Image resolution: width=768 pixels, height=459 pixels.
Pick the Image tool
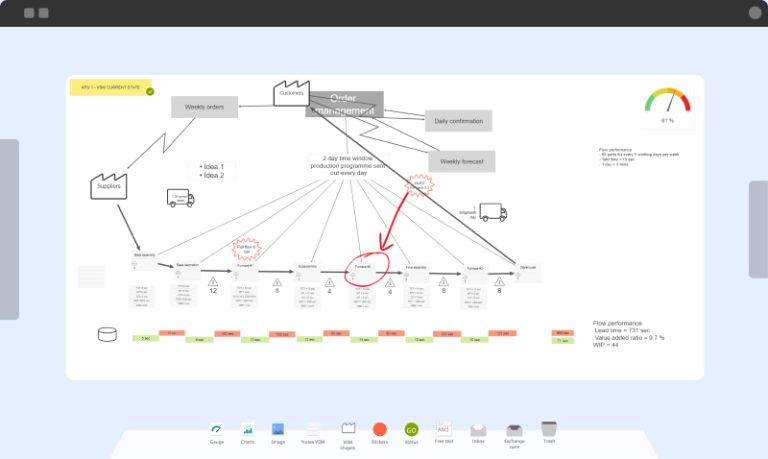tap(278, 429)
